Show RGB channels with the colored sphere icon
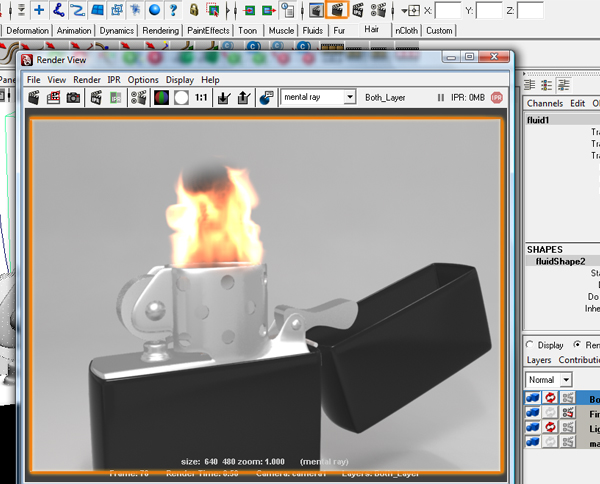This screenshot has width=600, height=484. click(x=161, y=98)
